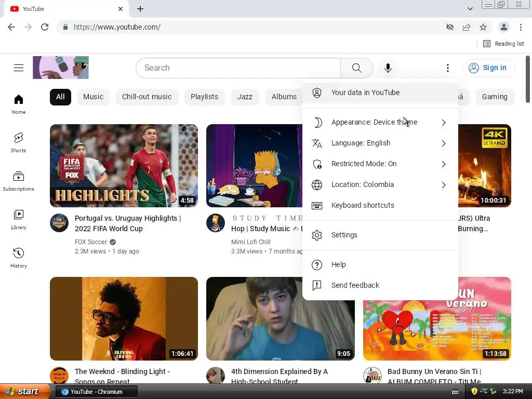Screen dimensions: 532x399
Task: Click the FOX Soccer channel name
Action: pos(90,242)
